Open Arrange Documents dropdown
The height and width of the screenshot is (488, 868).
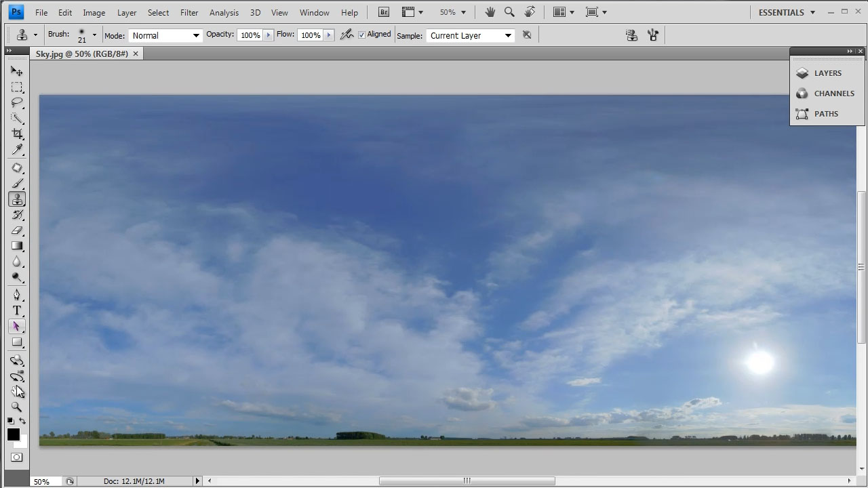click(564, 12)
